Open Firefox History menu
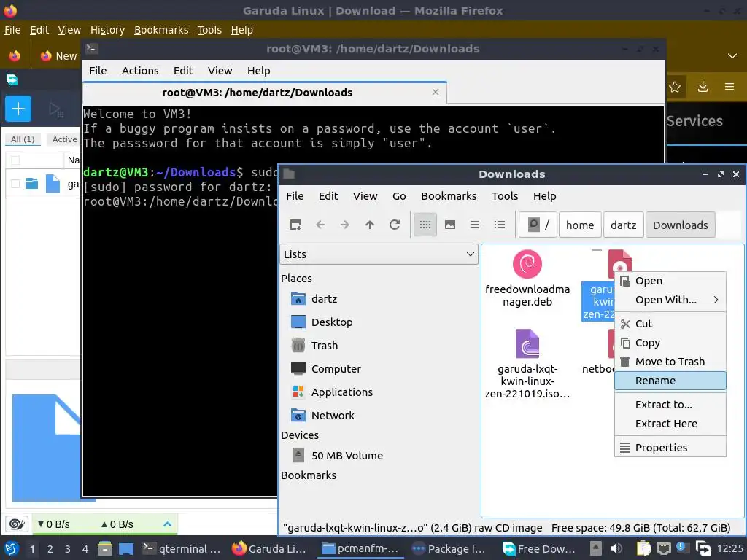Image resolution: width=747 pixels, height=560 pixels. (107, 30)
